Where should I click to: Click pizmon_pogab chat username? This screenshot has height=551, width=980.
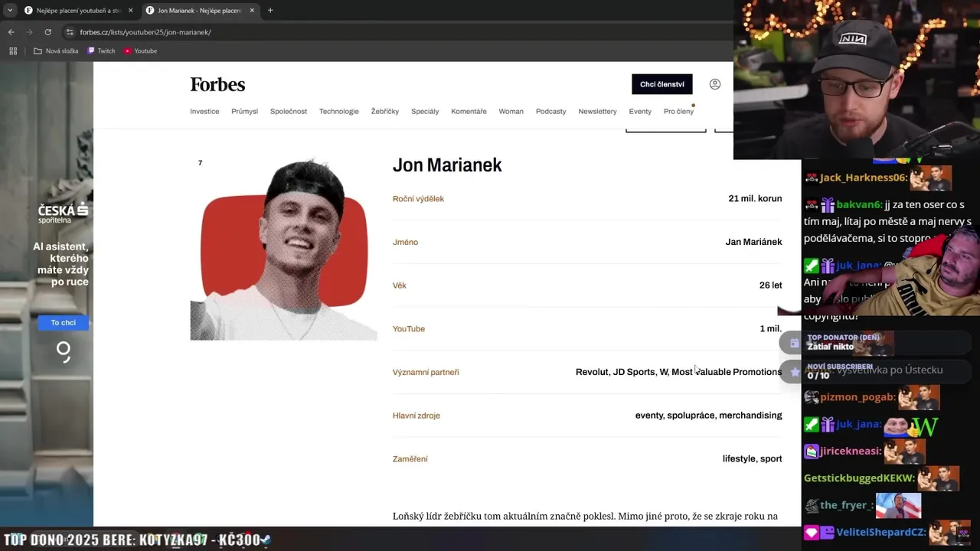point(857,397)
